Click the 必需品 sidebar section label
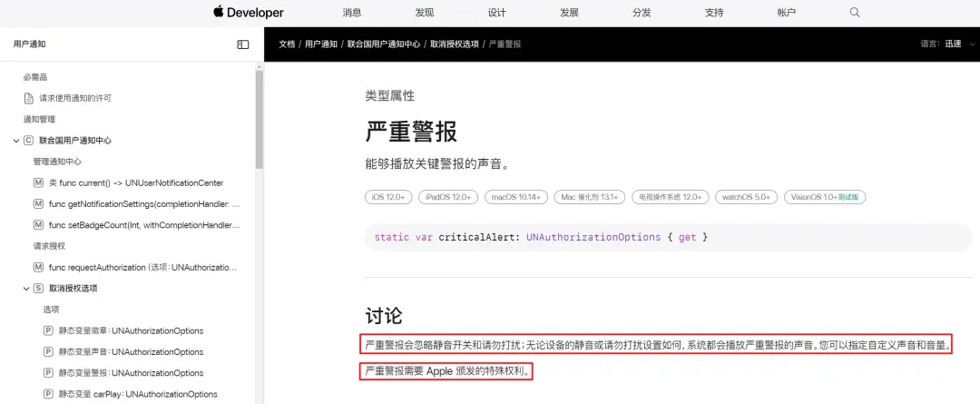The width and height of the screenshot is (980, 404). pos(35,77)
